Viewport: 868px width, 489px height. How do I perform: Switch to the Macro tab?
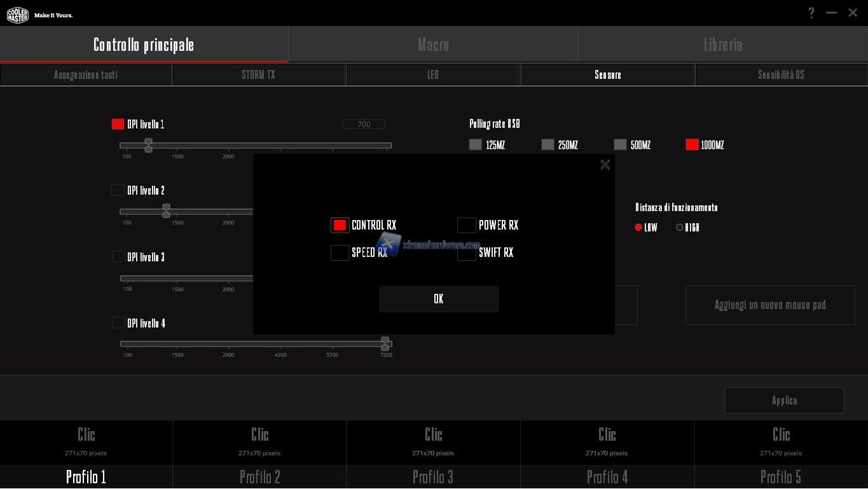click(433, 45)
